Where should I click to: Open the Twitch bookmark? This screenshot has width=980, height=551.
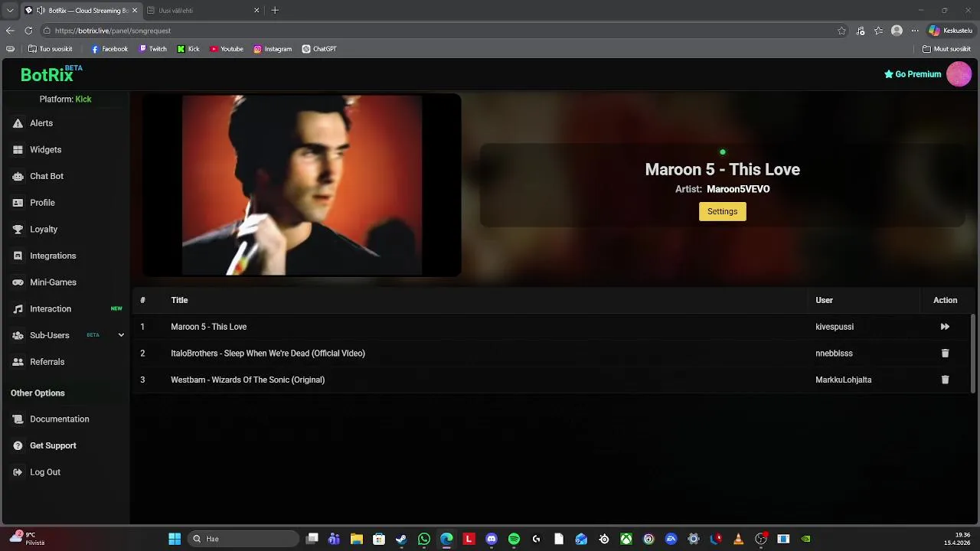tap(152, 49)
